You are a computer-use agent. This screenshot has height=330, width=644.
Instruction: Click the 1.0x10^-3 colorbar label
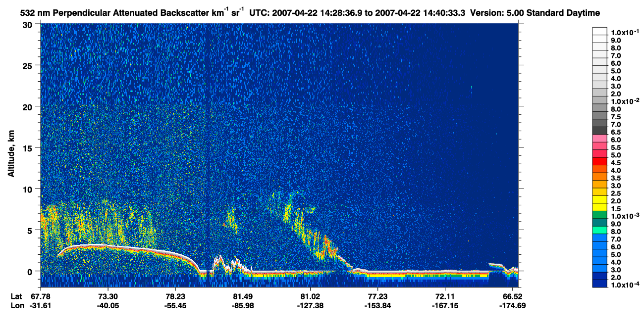[x=625, y=216]
